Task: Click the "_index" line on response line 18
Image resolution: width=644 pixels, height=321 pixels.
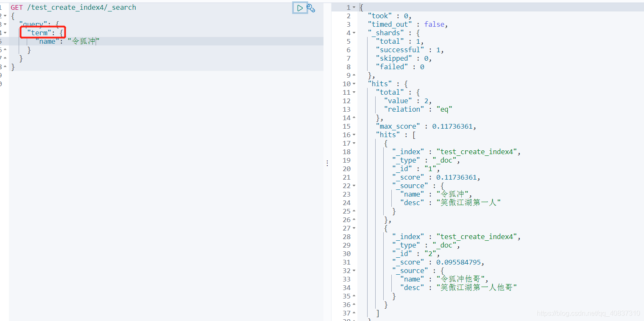Action: tap(456, 152)
